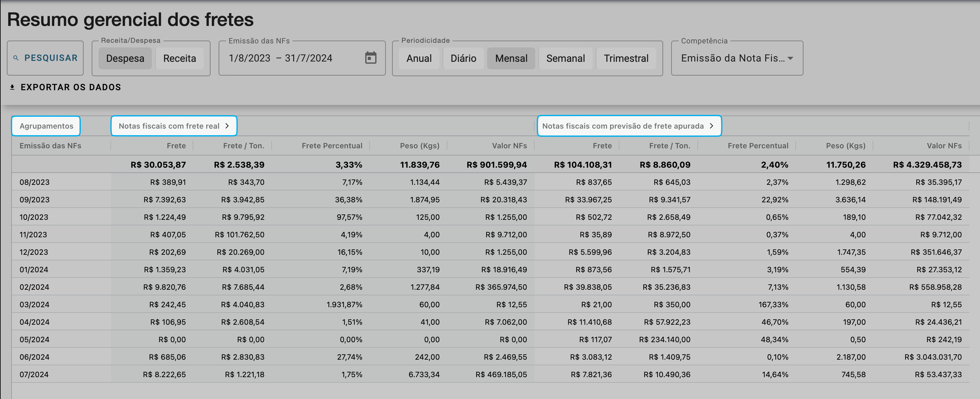Click the R$ 3.043.031,70 cell

[933, 357]
